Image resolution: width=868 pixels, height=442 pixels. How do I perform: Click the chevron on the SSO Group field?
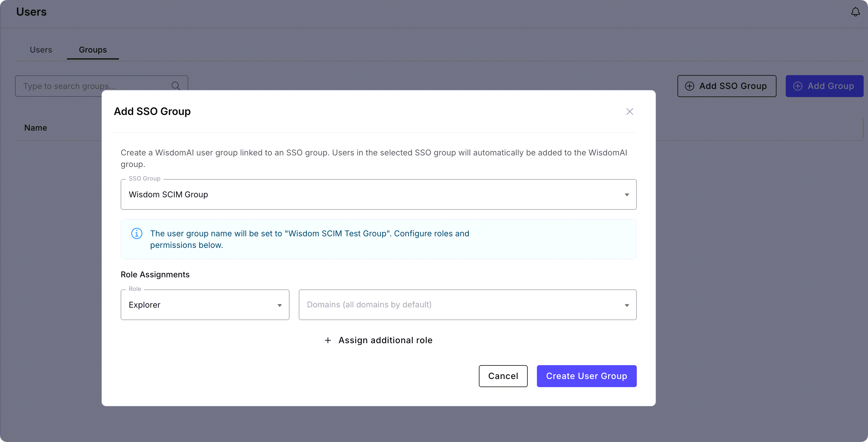point(627,194)
